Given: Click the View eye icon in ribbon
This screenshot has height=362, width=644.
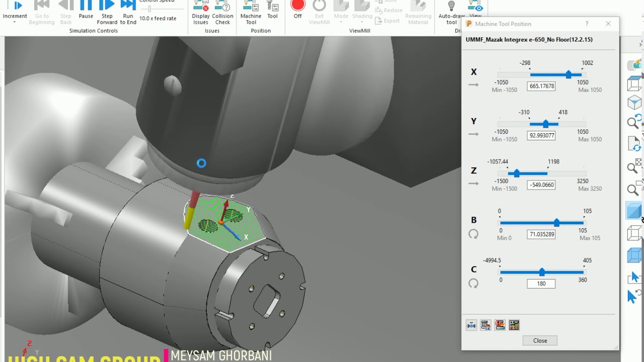Looking at the screenshot, I should 475,7.
